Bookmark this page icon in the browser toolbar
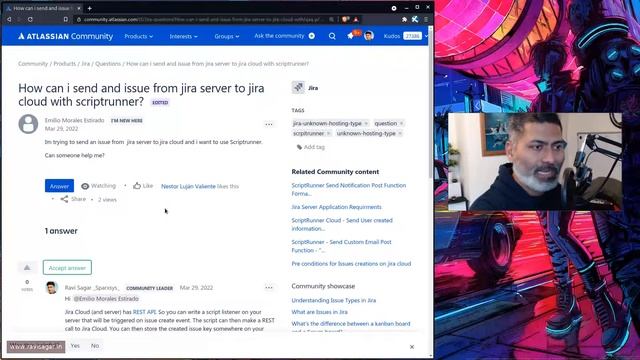 click(65, 19)
